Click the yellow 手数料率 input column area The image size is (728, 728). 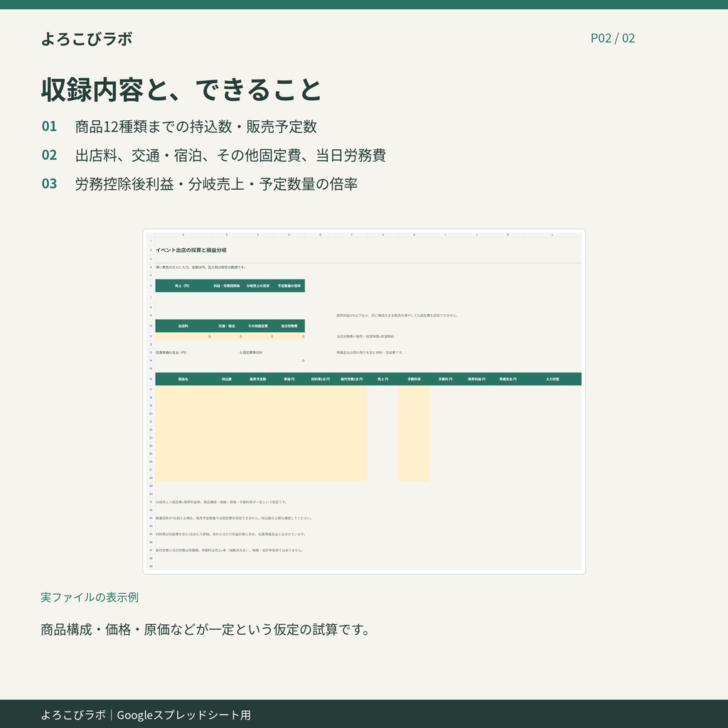(414, 434)
